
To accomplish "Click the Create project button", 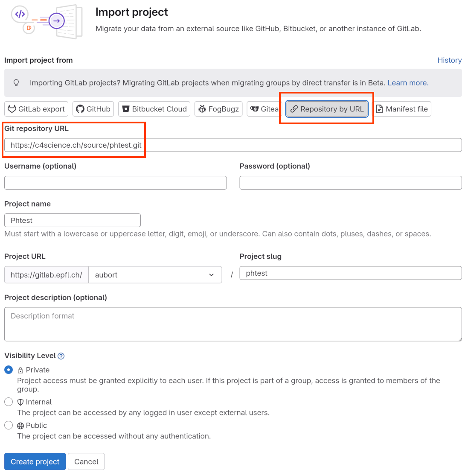I will (x=35, y=461).
